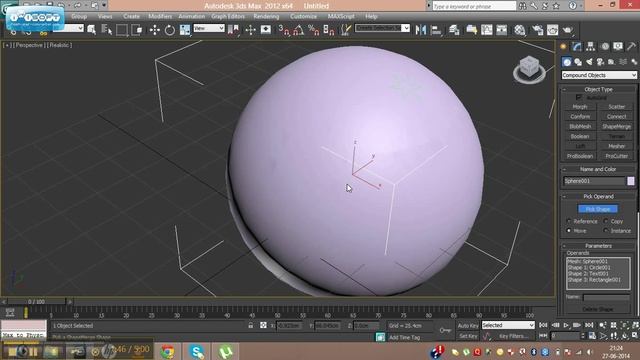Open the Utilities panel hammer tab
640x360 pixels.
[x=632, y=47]
